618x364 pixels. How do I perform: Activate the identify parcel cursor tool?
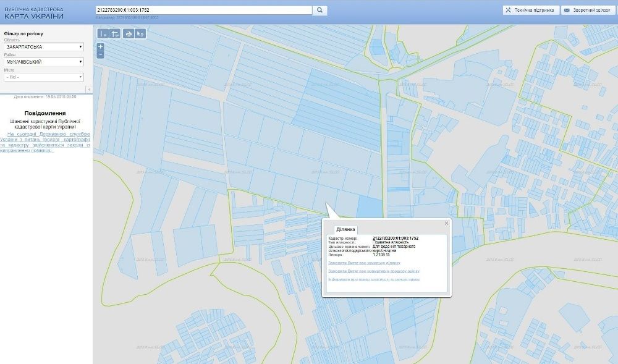[140, 34]
